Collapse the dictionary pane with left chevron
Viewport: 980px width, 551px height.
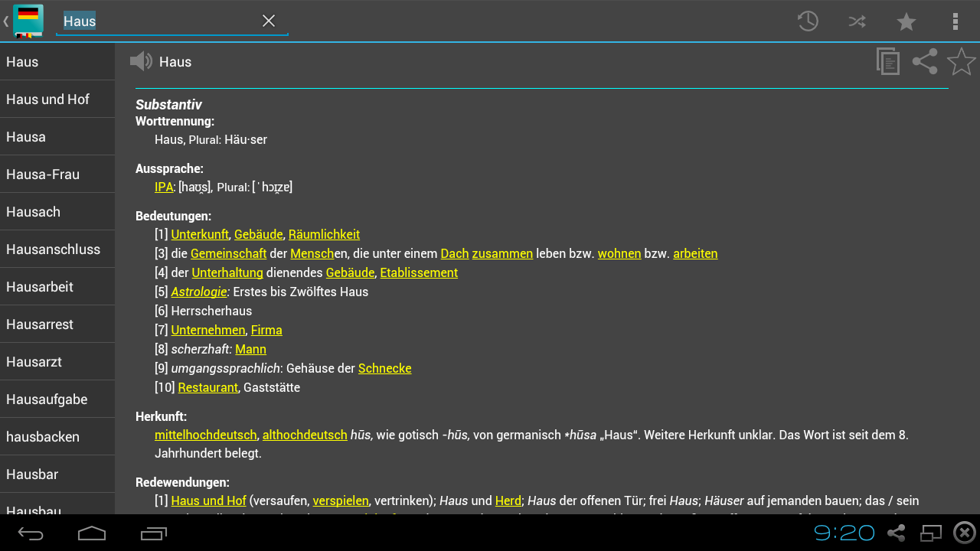point(5,21)
